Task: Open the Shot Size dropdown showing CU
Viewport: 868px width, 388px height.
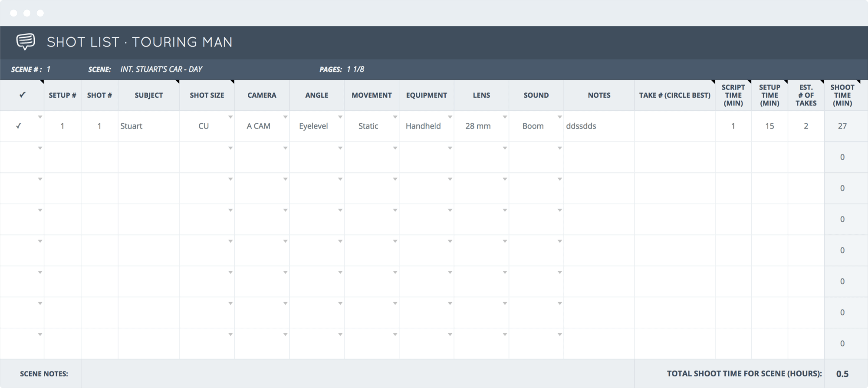Action: (x=230, y=117)
